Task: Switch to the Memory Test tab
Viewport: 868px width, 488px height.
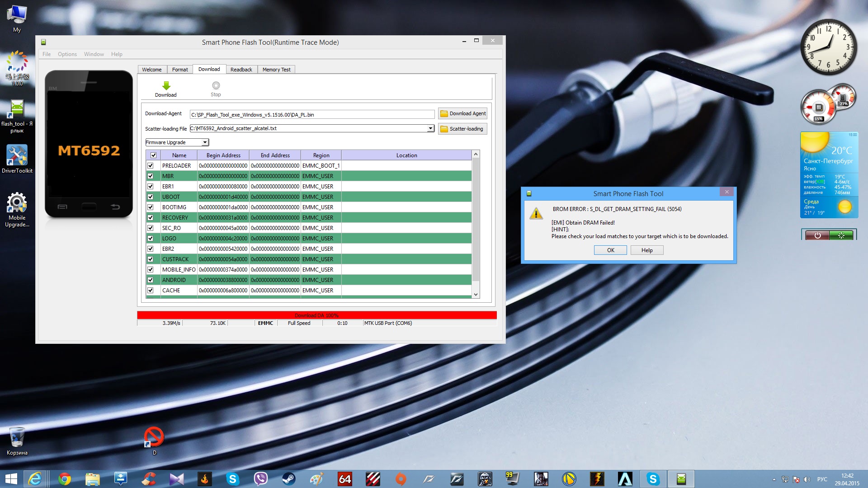Action: [x=276, y=70]
